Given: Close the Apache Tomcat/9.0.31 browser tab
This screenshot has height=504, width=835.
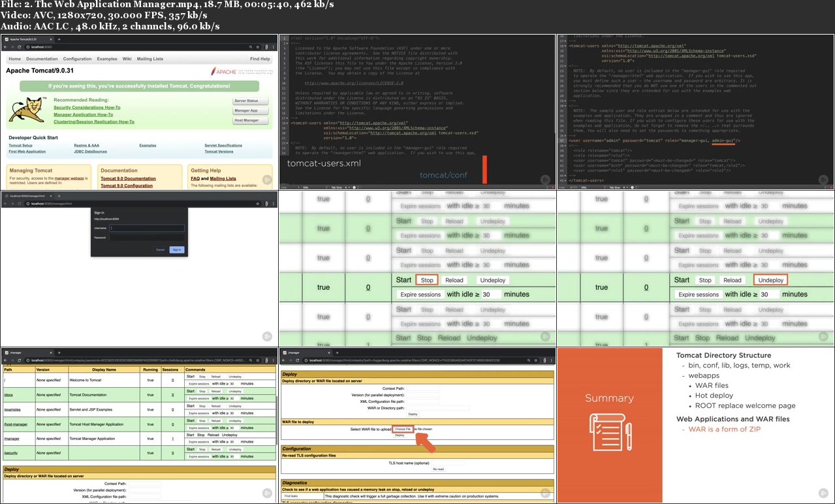Looking at the screenshot, I should coord(51,39).
